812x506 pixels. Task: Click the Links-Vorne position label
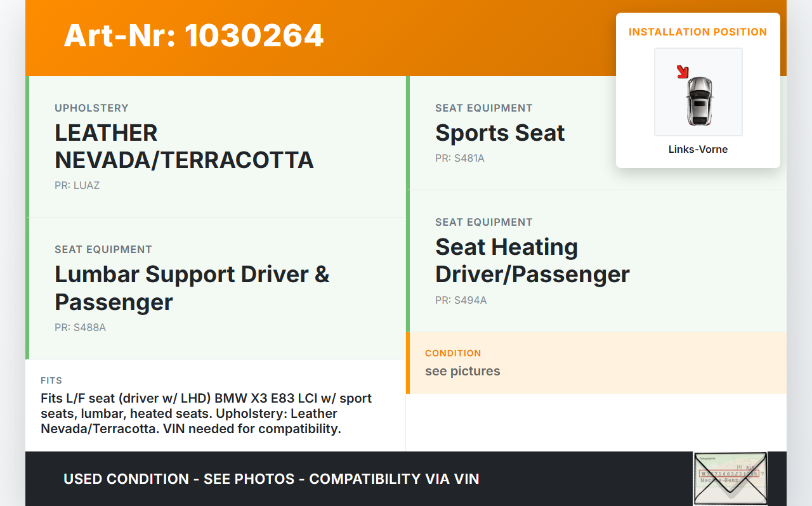[x=698, y=150]
